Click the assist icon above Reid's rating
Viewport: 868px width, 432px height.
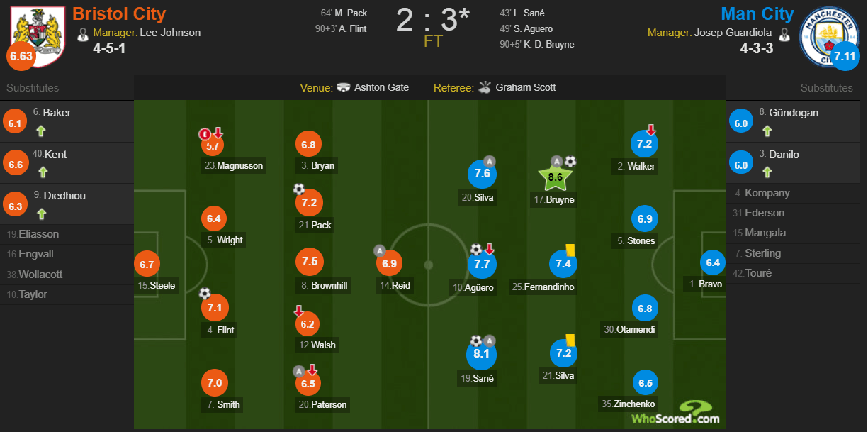pos(379,250)
